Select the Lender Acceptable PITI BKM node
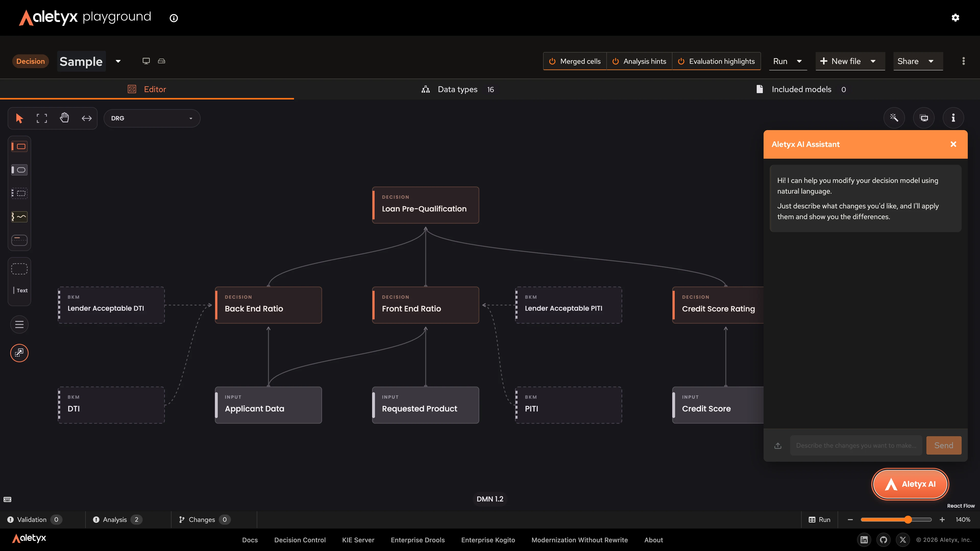Image resolution: width=980 pixels, height=551 pixels. pos(568,305)
